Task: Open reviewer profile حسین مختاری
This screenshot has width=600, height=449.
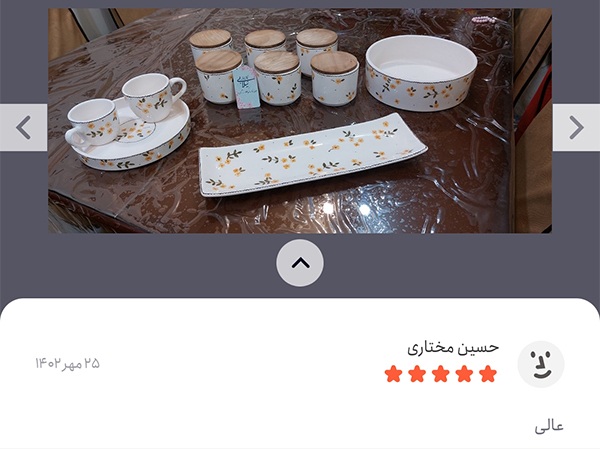Action: click(x=453, y=348)
